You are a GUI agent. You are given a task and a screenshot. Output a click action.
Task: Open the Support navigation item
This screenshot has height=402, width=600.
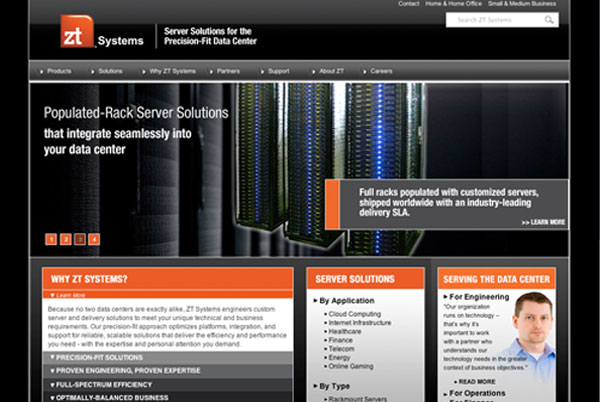pos(278,71)
